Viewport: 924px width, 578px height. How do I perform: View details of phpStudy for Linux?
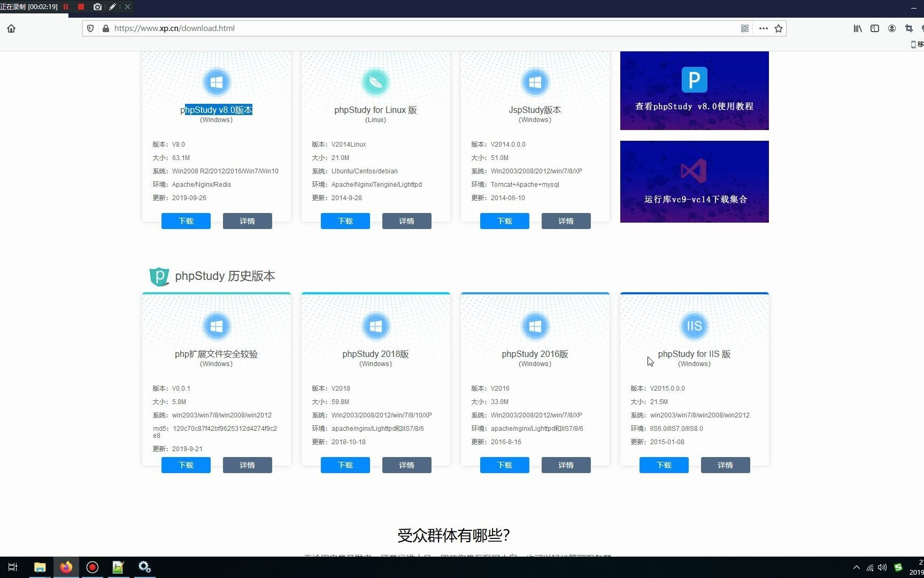pyautogui.click(x=407, y=221)
